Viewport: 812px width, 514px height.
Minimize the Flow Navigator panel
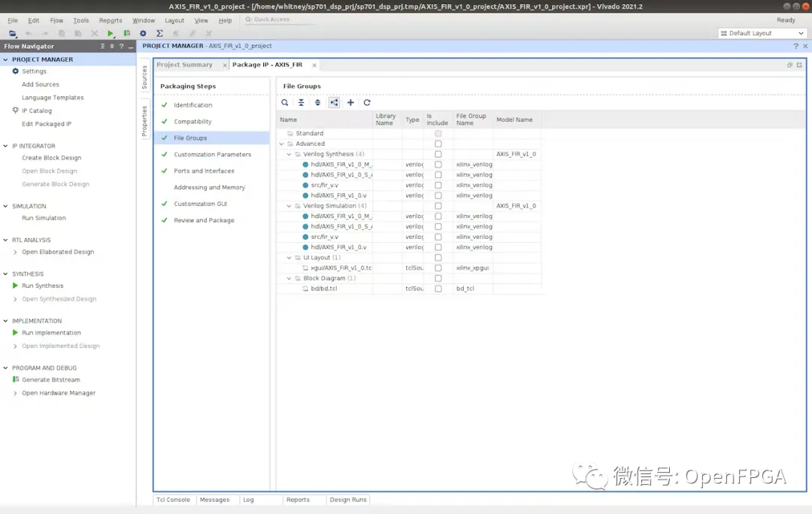click(131, 46)
